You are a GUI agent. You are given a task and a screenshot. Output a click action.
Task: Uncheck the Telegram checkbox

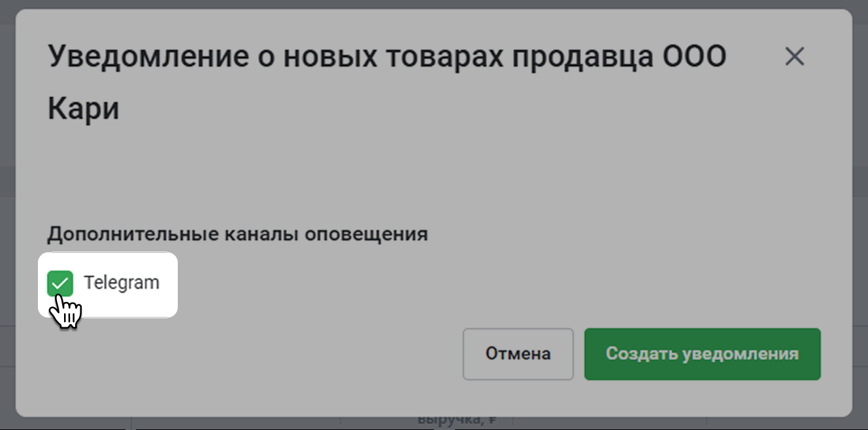click(60, 284)
